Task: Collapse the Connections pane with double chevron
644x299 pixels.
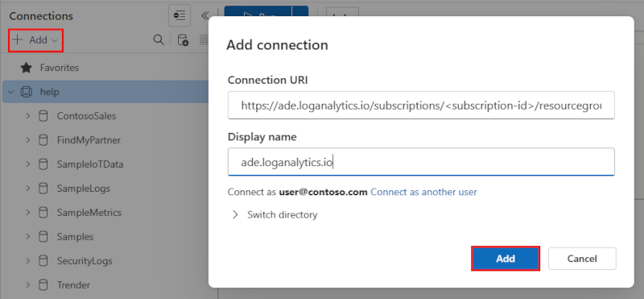Action: click(x=205, y=15)
